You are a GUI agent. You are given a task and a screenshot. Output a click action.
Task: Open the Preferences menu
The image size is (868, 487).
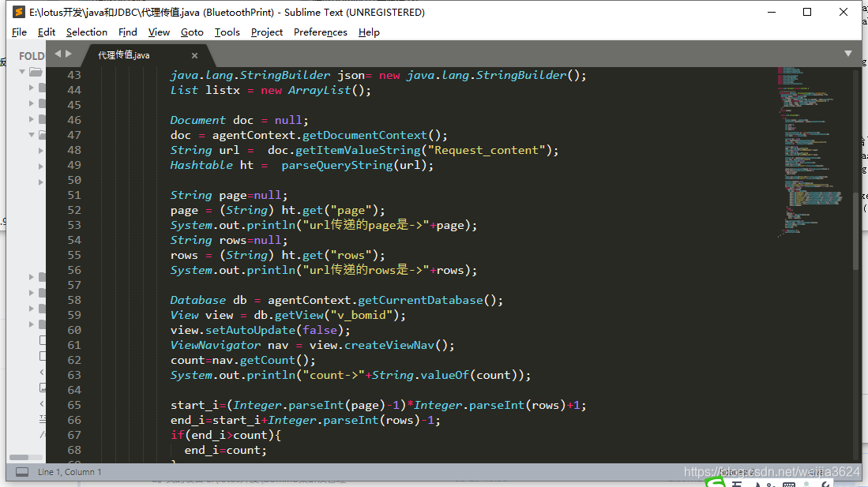coord(321,32)
